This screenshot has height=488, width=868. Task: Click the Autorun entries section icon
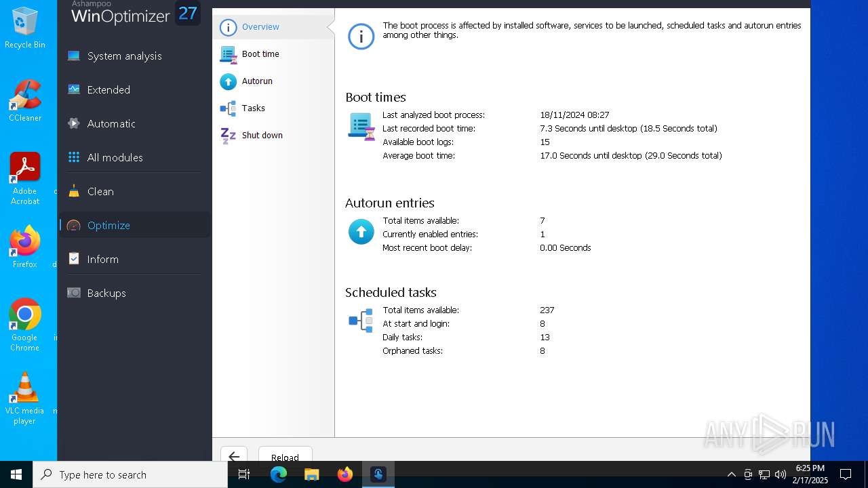361,231
